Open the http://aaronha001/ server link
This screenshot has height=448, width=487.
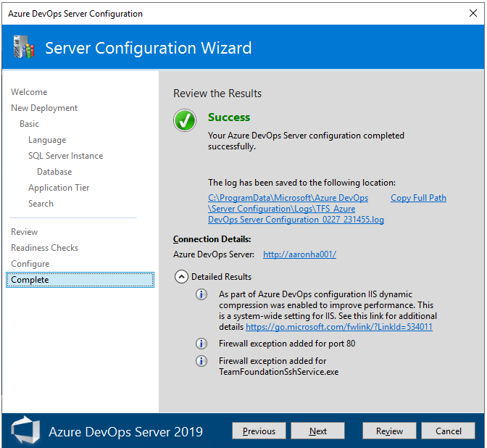pos(299,254)
